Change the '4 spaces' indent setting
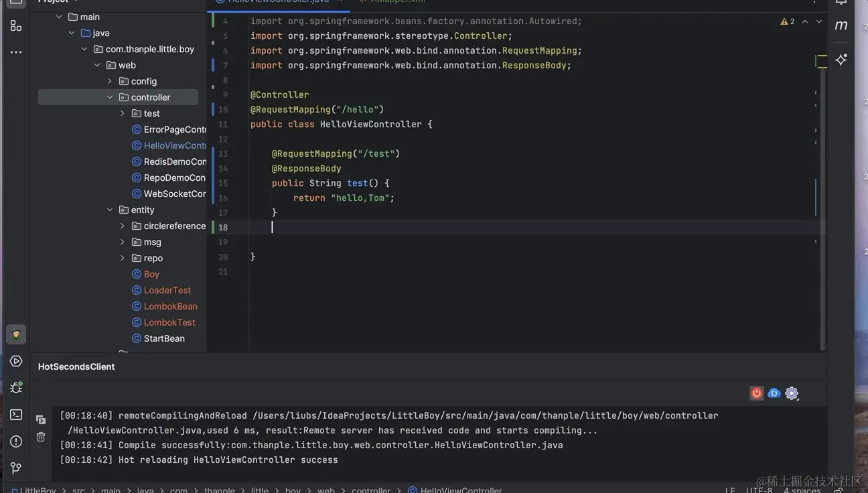Viewport: 868px width, 493px height. (802, 490)
